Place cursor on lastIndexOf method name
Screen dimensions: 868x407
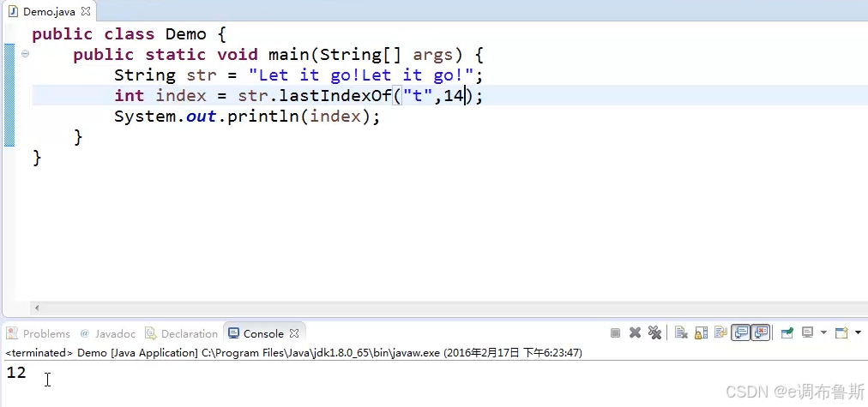click(335, 96)
